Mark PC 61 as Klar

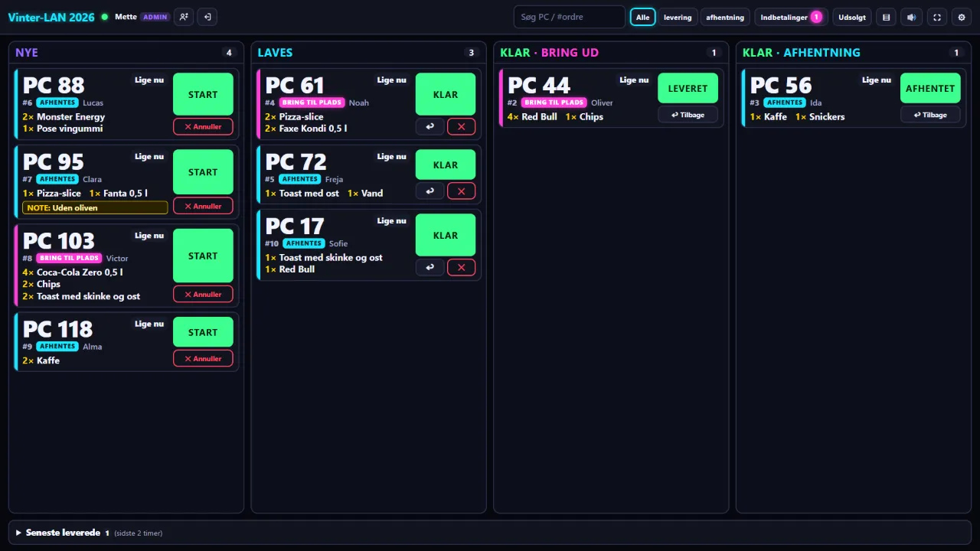pos(446,94)
